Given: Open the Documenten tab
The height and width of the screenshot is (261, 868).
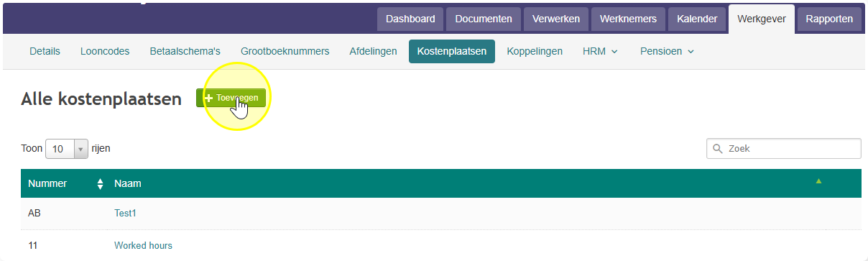Looking at the screenshot, I should pos(484,19).
